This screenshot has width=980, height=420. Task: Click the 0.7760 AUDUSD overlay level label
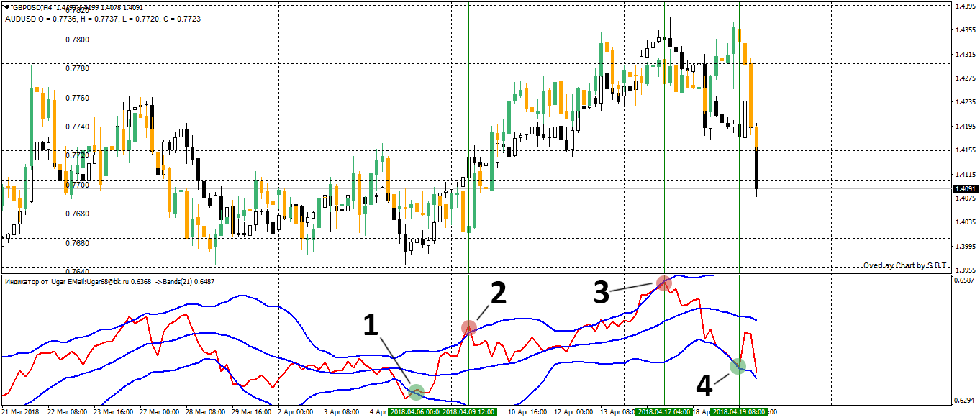pyautogui.click(x=78, y=98)
